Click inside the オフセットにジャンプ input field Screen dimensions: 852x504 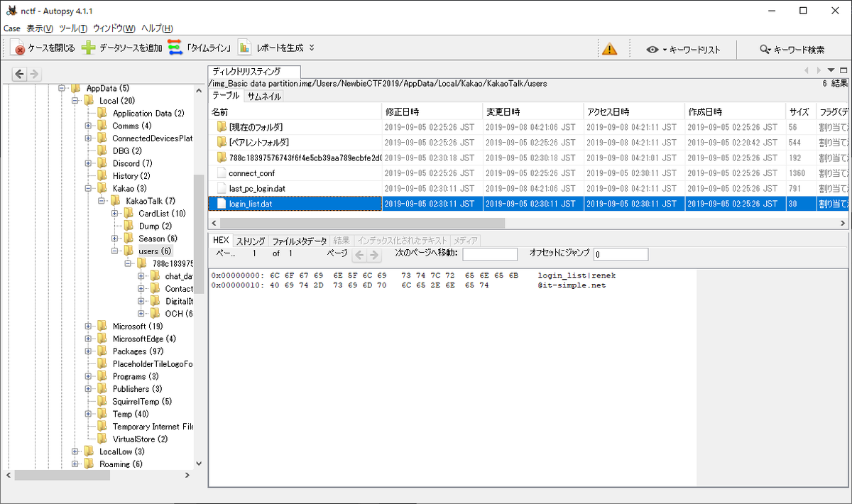[x=621, y=253]
